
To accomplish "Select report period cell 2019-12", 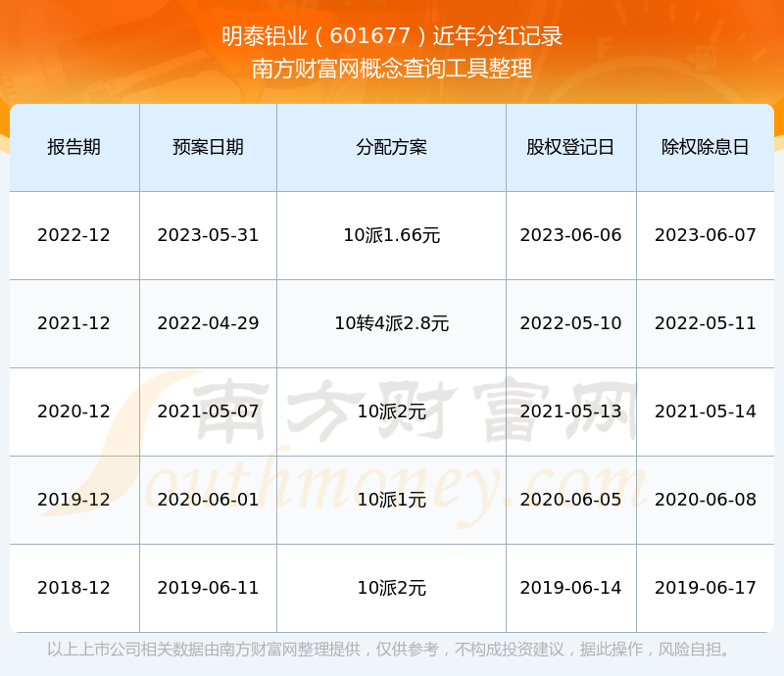I will coord(74,499).
